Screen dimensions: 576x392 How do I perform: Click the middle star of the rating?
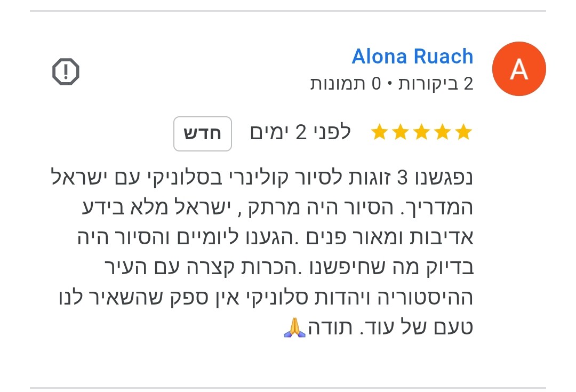421,132
